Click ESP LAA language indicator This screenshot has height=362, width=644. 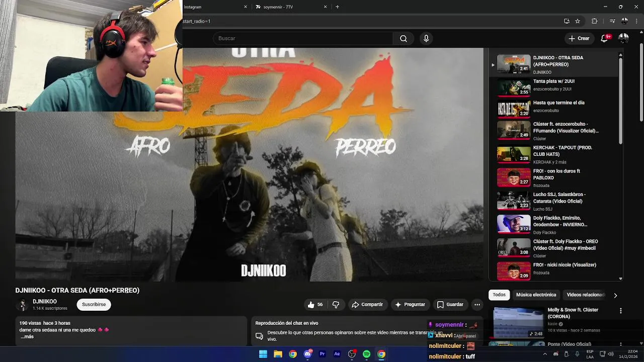tap(590, 354)
